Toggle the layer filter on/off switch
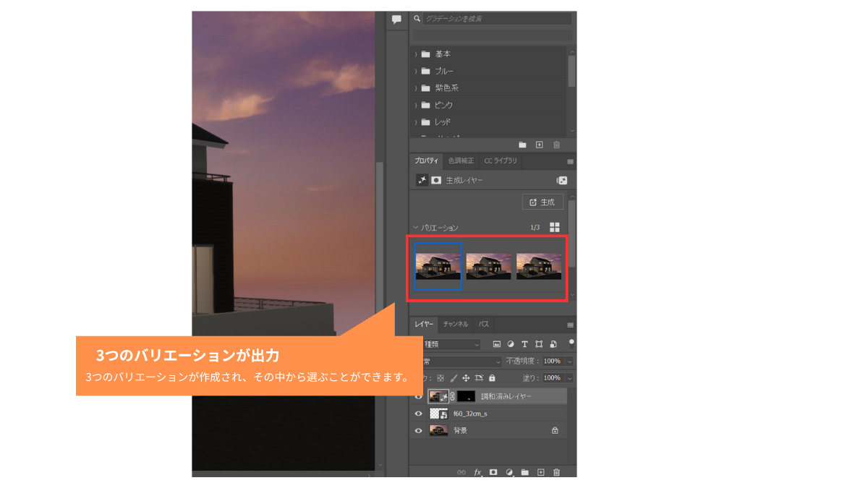Screen dimensions: 868x488 pos(571,343)
